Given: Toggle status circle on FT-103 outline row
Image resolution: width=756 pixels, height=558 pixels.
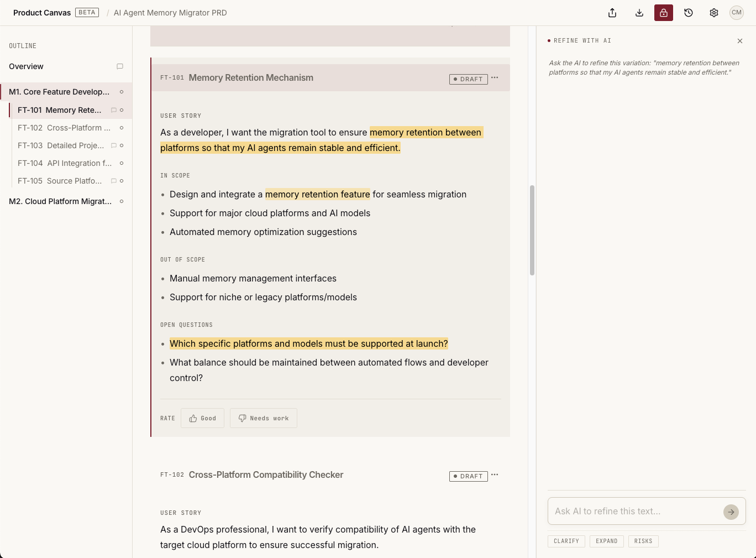Looking at the screenshot, I should coord(122,145).
